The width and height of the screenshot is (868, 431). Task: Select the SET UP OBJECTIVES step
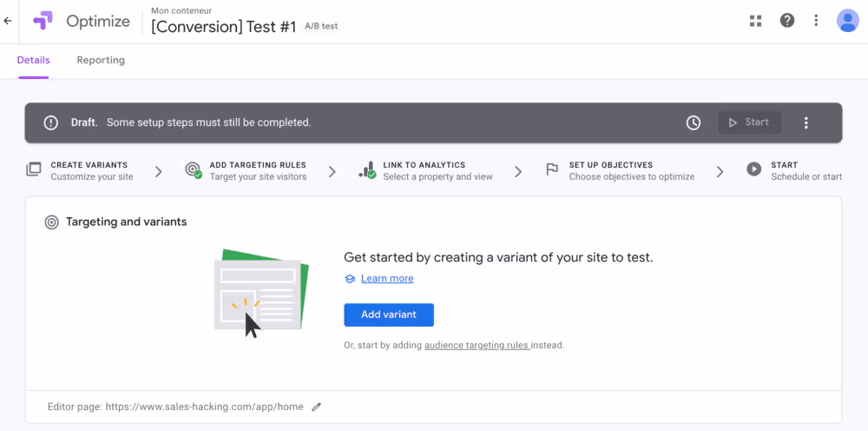click(611, 165)
